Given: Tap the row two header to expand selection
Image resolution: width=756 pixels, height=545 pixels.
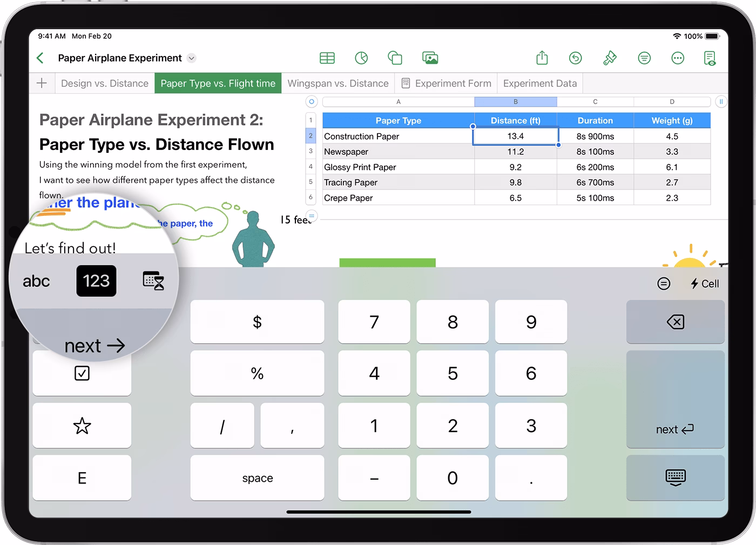Looking at the screenshot, I should tap(310, 136).
